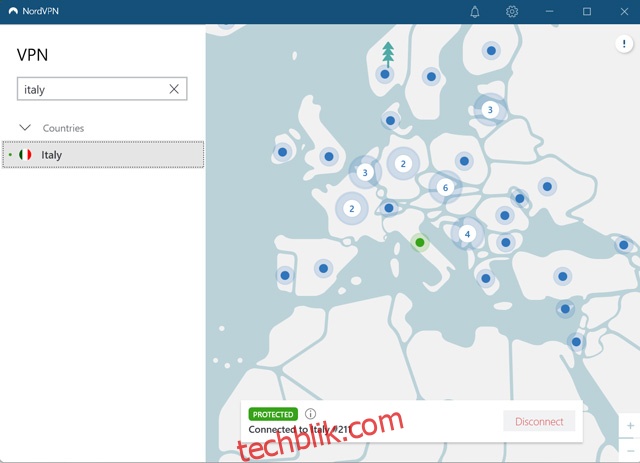Open server cluster labeled 6
640x463 pixels.
point(445,187)
